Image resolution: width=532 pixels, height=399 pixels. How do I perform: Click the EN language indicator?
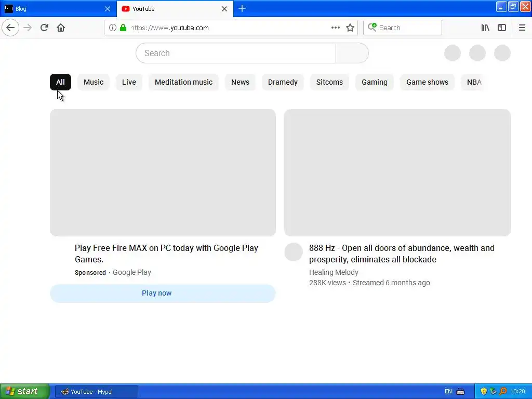coord(448,392)
